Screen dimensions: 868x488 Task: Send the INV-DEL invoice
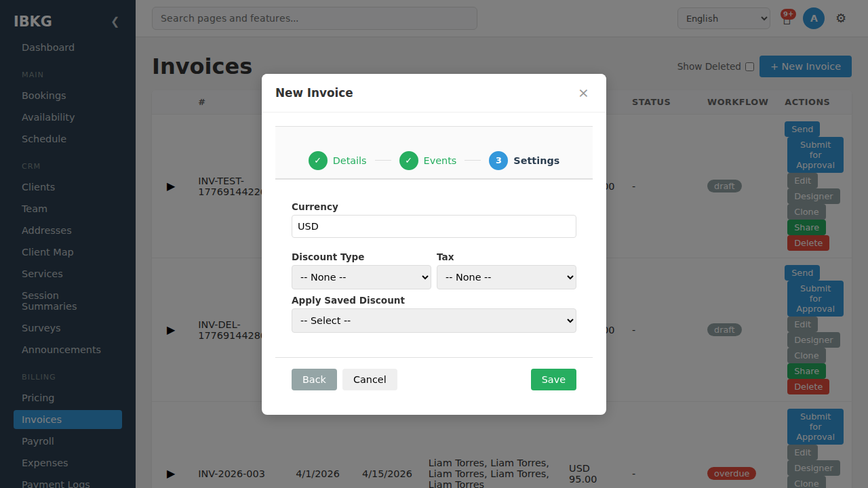[802, 272]
